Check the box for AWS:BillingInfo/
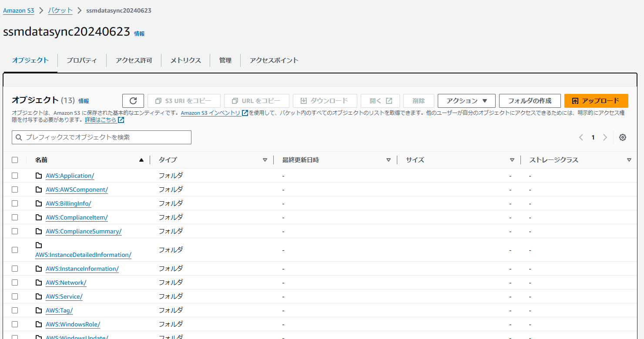The image size is (644, 339). (15, 203)
